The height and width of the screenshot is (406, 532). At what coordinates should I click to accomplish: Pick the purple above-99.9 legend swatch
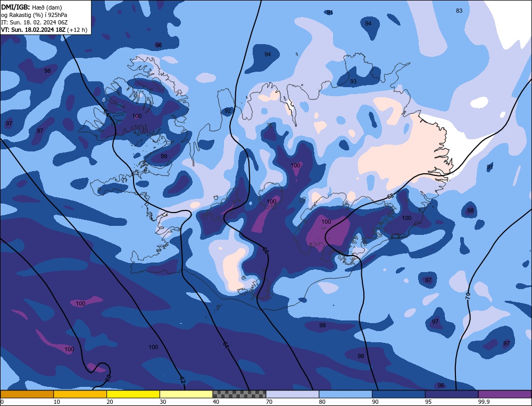505,394
